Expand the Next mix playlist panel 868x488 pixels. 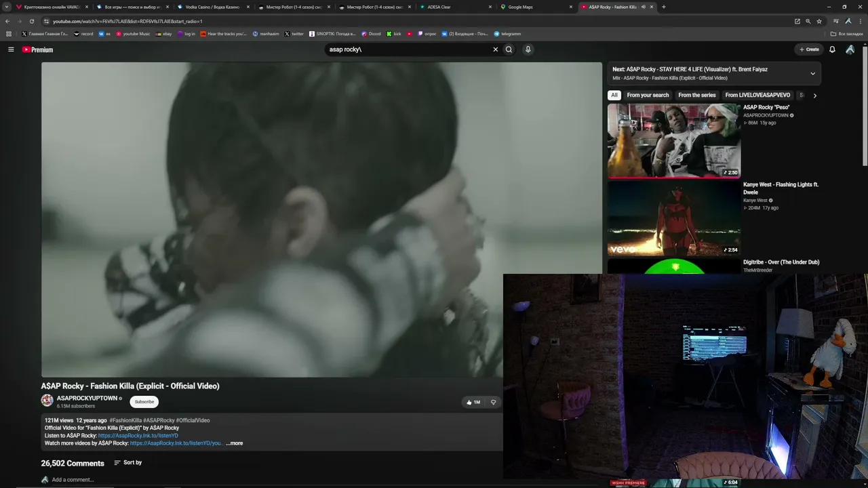[812, 73]
